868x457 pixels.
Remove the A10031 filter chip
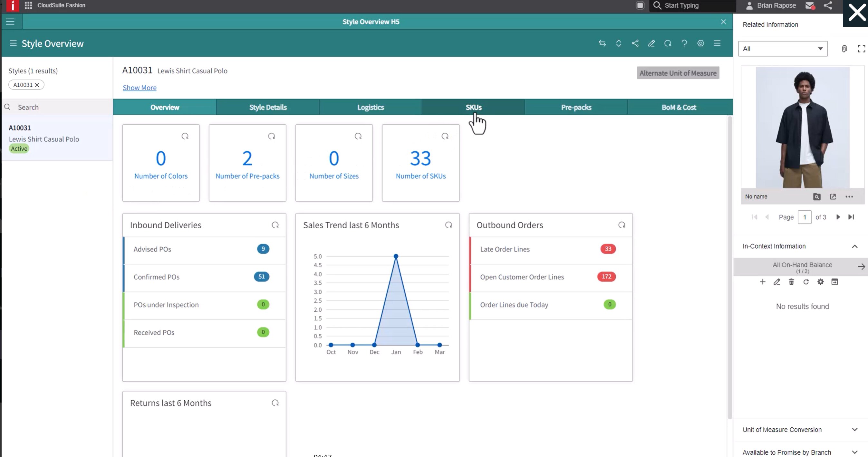tap(37, 85)
